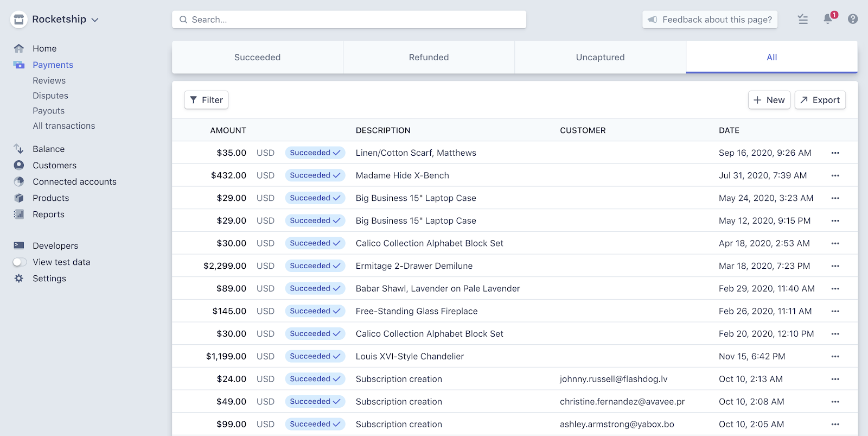The height and width of the screenshot is (436, 868).
Task: Expand the Rocketship account dropdown
Action: (x=95, y=20)
